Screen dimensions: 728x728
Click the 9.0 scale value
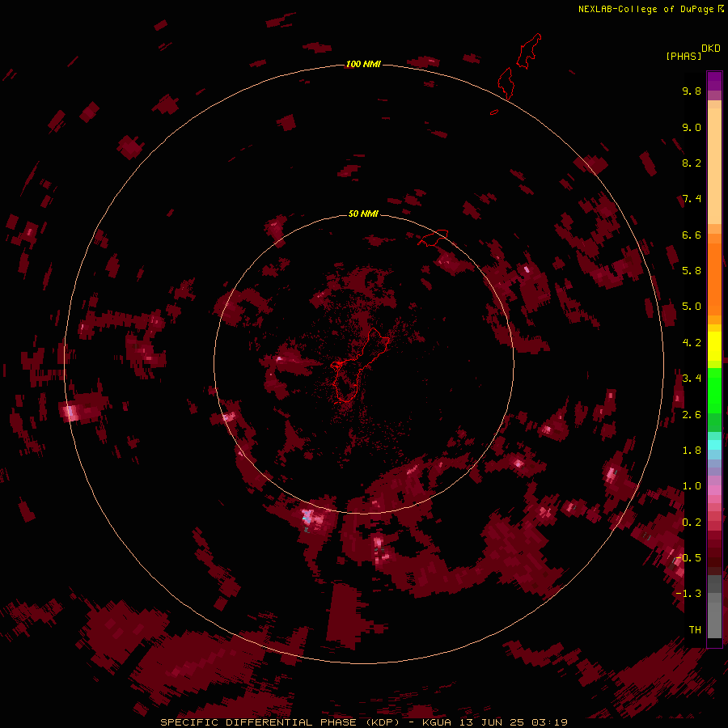coord(692,127)
